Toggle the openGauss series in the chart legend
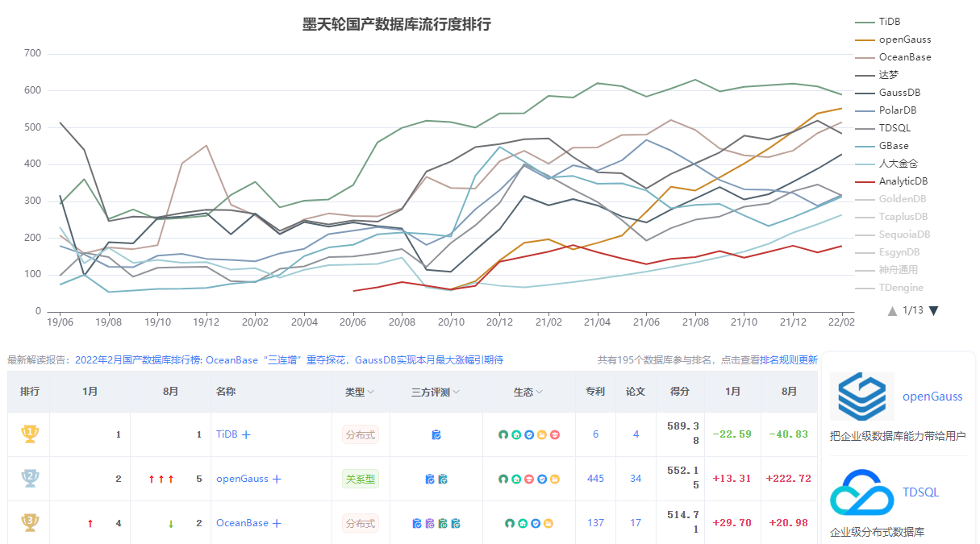 click(893, 39)
